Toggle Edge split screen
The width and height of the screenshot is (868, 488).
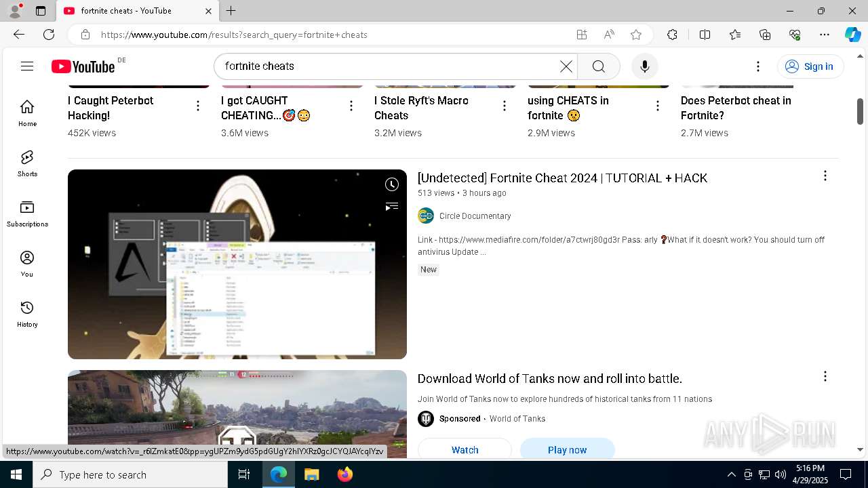[705, 35]
